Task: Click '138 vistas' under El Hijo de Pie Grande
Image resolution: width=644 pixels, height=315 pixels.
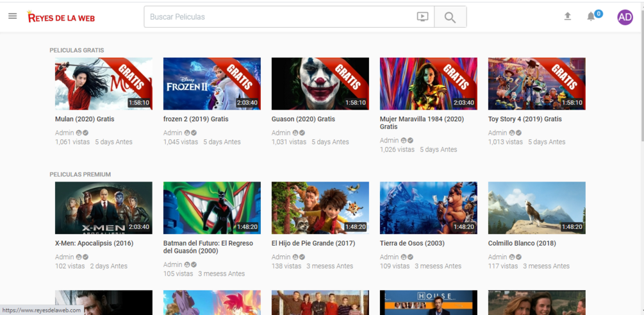Action: click(286, 266)
